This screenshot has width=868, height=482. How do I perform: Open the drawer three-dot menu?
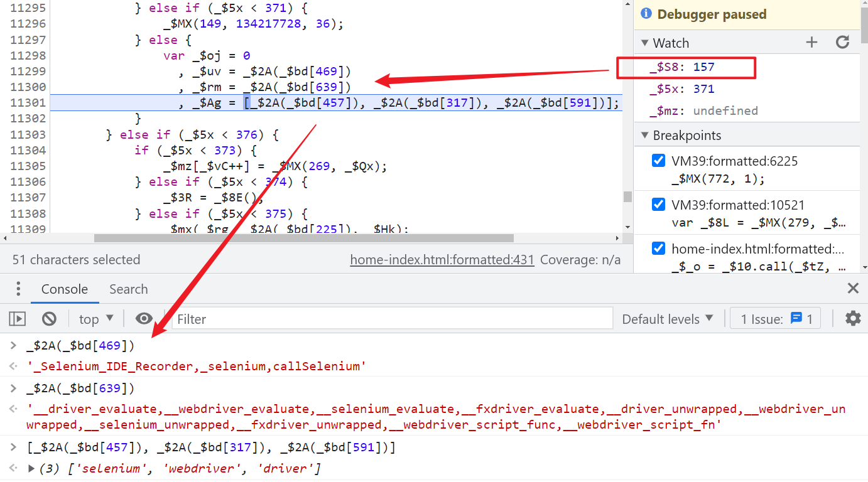[x=18, y=289]
